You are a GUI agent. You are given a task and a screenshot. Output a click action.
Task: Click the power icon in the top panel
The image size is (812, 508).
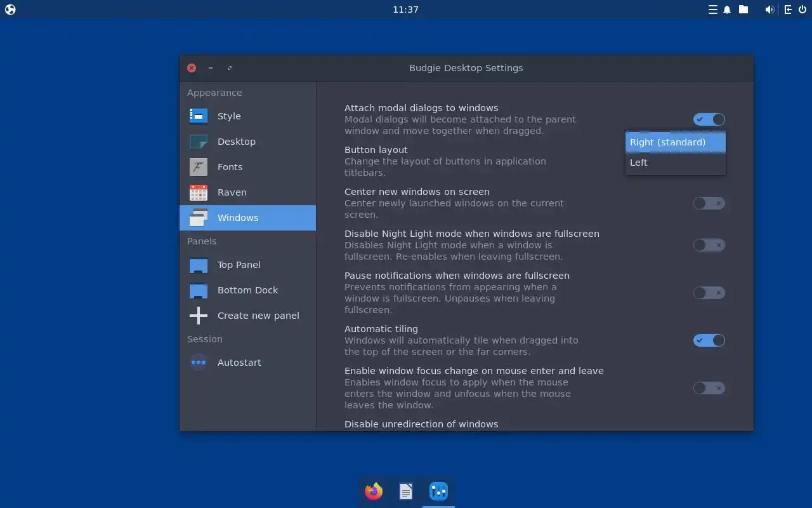802,10
